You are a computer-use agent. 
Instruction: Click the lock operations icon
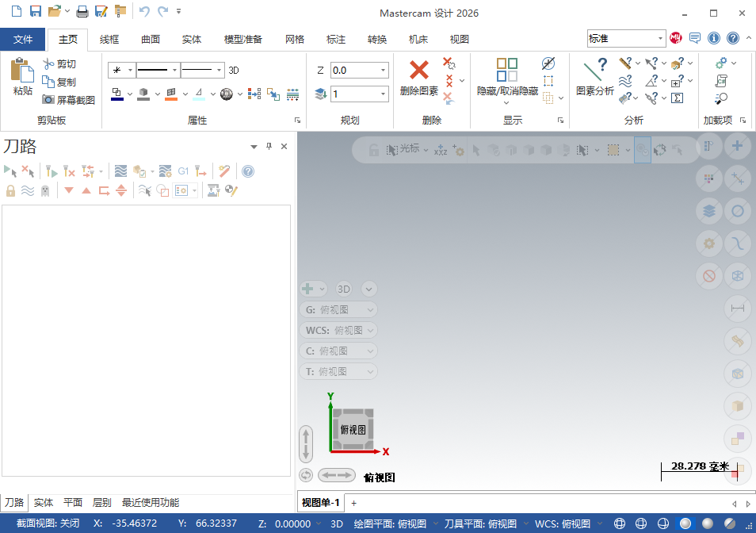[x=10, y=190]
